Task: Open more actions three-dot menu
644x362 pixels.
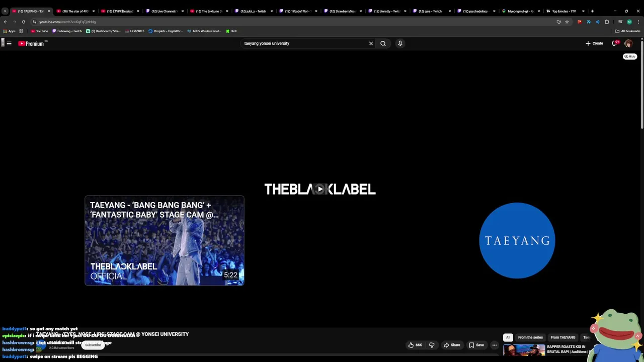Action: (494, 345)
